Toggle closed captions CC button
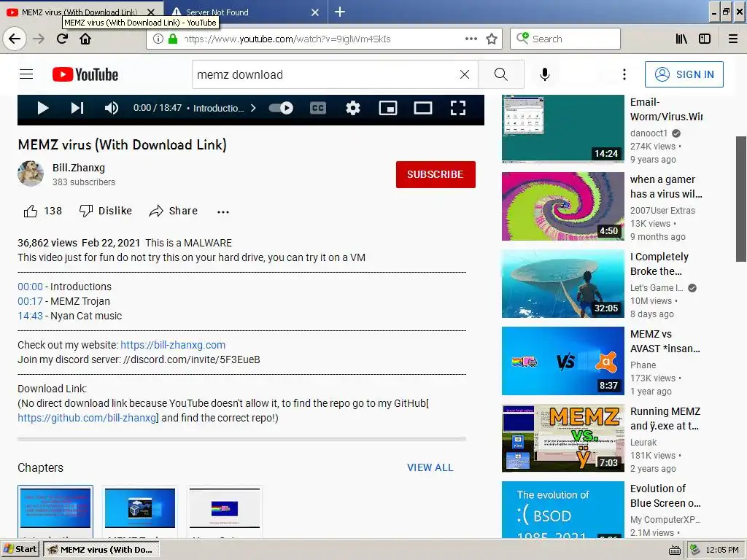Screen dimensions: 747x560 (x=318, y=108)
